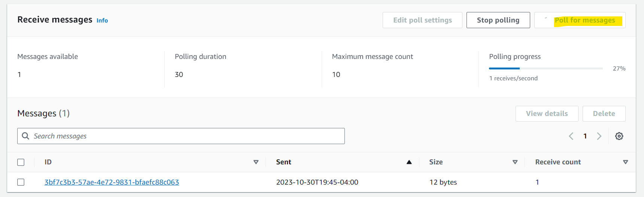Go to the next messages page arrow
This screenshot has height=197, width=644.
point(599,136)
